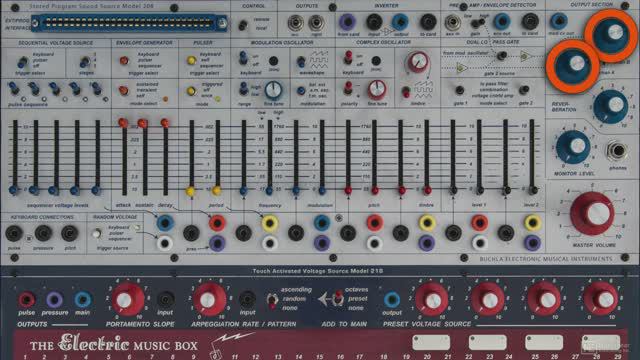Flip the sequencer stages switch
Screen dimensions: 640x360
click(x=85, y=62)
